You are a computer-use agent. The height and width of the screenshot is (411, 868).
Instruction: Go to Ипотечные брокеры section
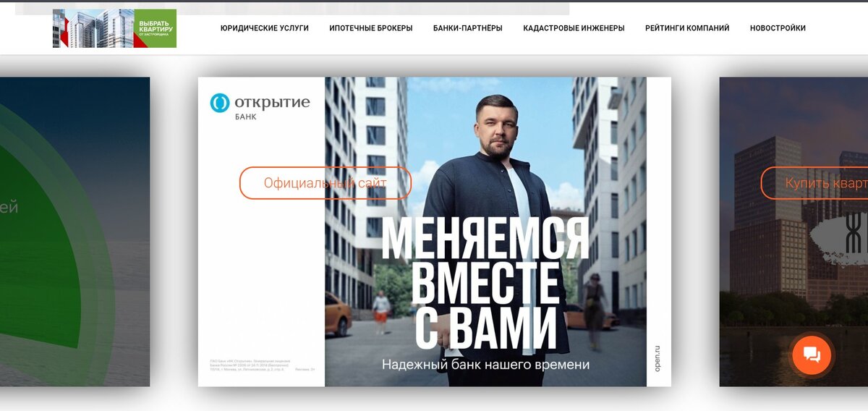pos(371,28)
